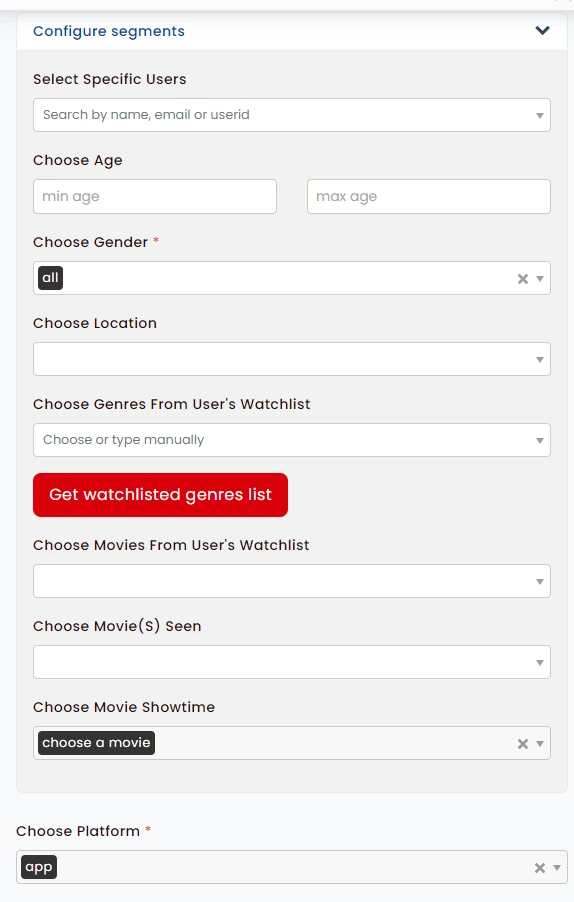
Task: Click Get watchlisted genres list button
Action: (160, 495)
